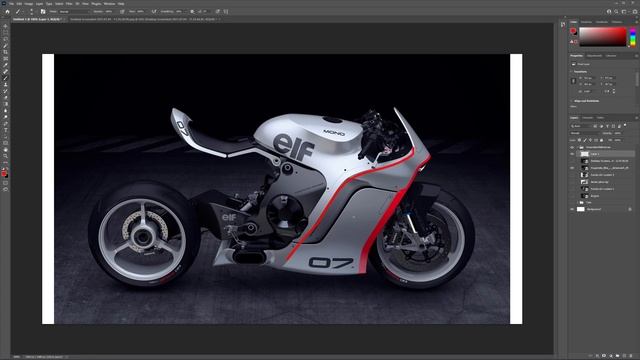Select the Lasso tool
Image resolution: width=640 pixels, height=360 pixels.
pos(5,39)
